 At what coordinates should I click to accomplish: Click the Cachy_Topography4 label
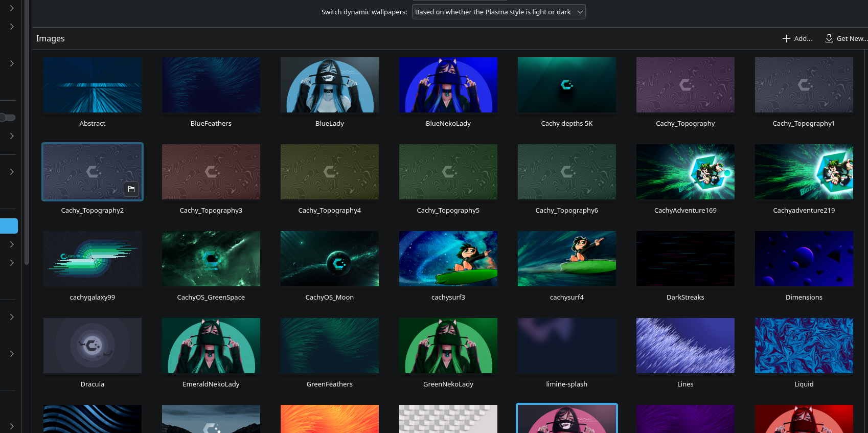tap(330, 211)
